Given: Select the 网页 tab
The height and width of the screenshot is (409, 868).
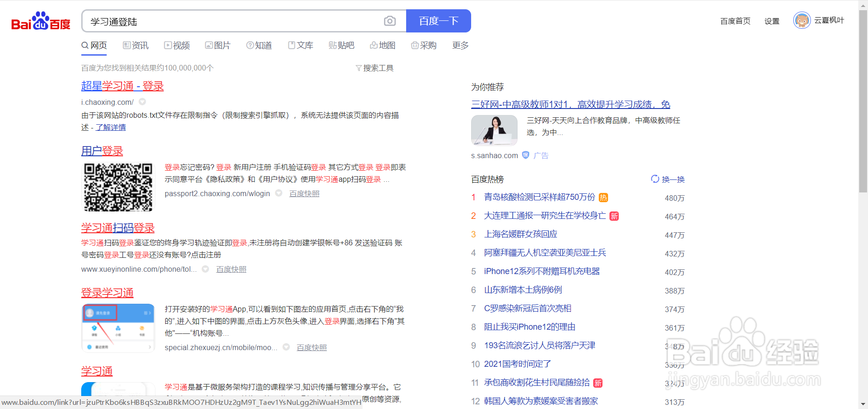Looking at the screenshot, I should [x=94, y=45].
